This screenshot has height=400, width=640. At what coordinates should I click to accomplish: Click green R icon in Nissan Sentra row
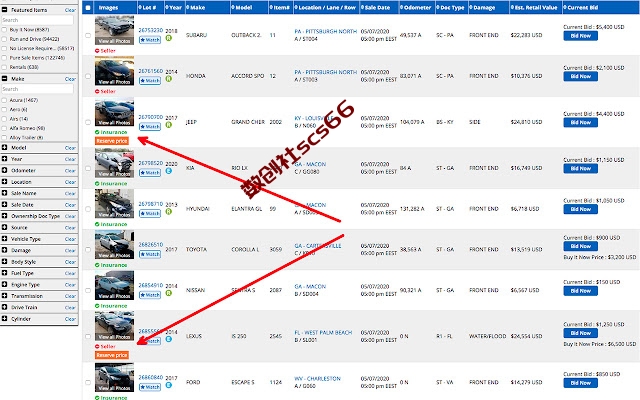pos(169,293)
